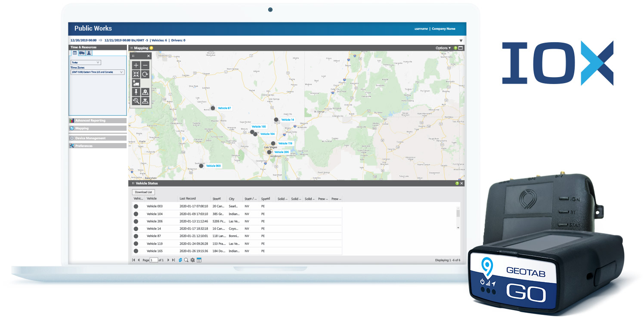The width and height of the screenshot is (644, 318).
Task: Close the Vehicle Status panel
Action: point(461,183)
